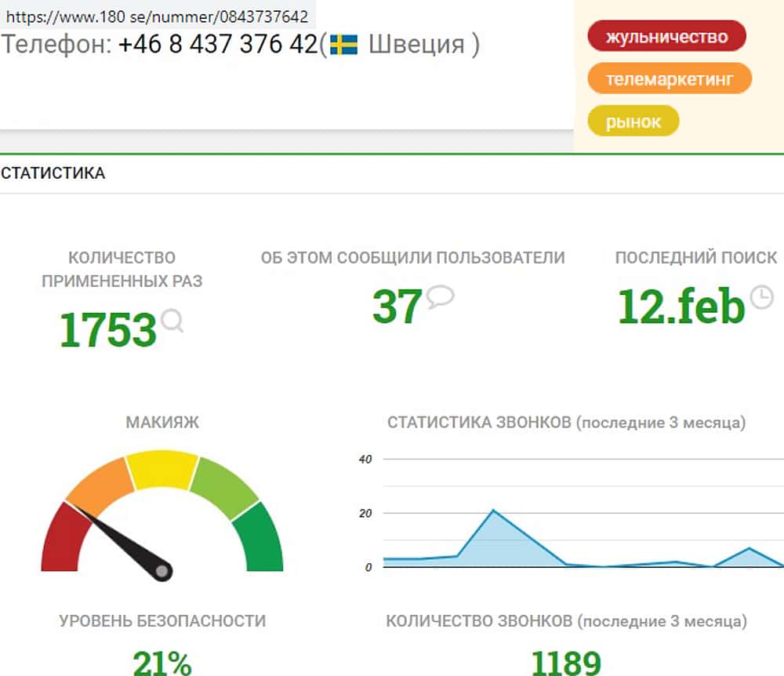Click the dark green gauge segment
The height and width of the screenshot is (676, 784).
click(x=262, y=540)
